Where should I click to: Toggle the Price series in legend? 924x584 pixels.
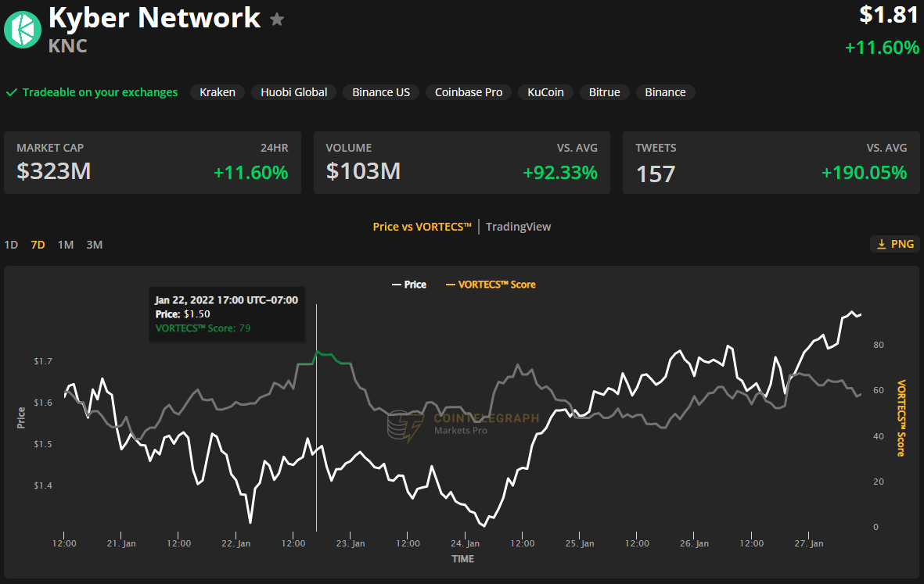409,285
